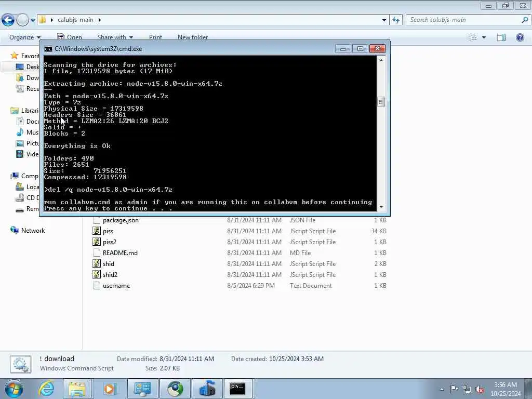Select Pictures library in the navigation pane

[x=27, y=143]
